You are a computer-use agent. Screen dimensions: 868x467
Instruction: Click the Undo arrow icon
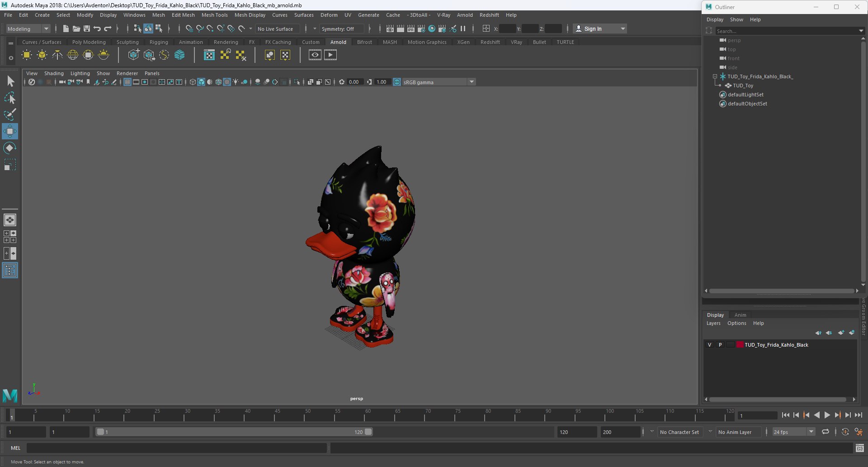click(x=97, y=29)
